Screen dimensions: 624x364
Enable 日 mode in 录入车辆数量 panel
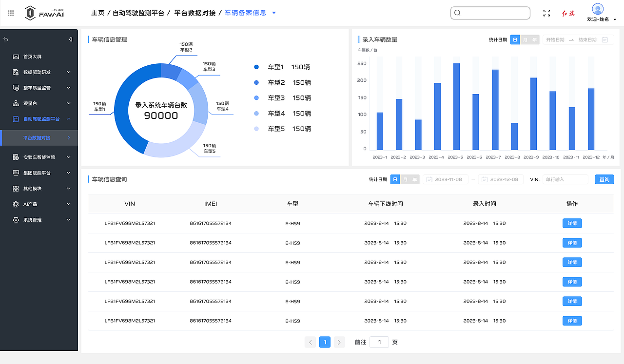(515, 39)
